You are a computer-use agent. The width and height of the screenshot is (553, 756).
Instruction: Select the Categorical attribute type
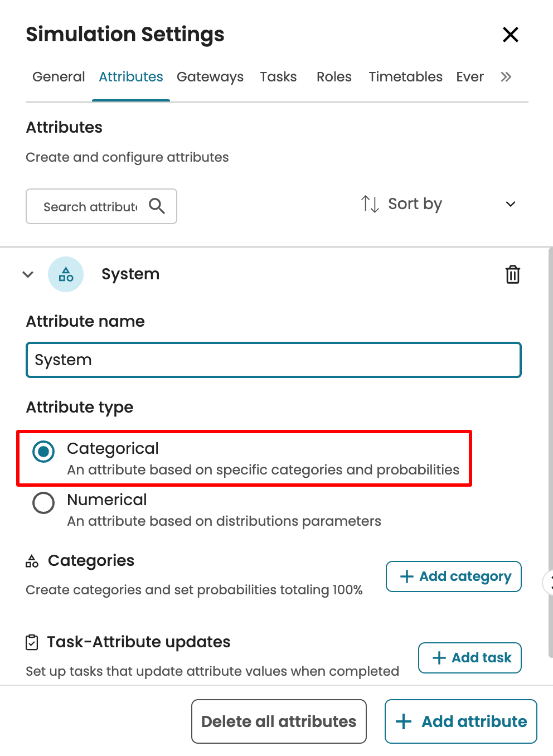tap(43, 452)
